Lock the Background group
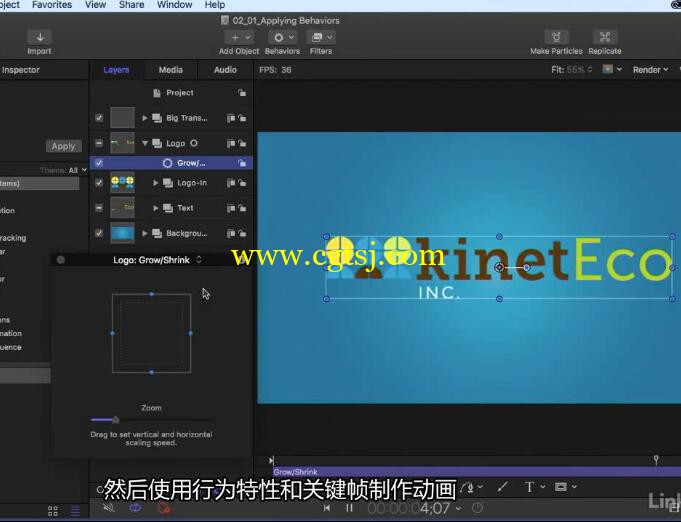Screen dimensions: 681x522 click(242, 234)
